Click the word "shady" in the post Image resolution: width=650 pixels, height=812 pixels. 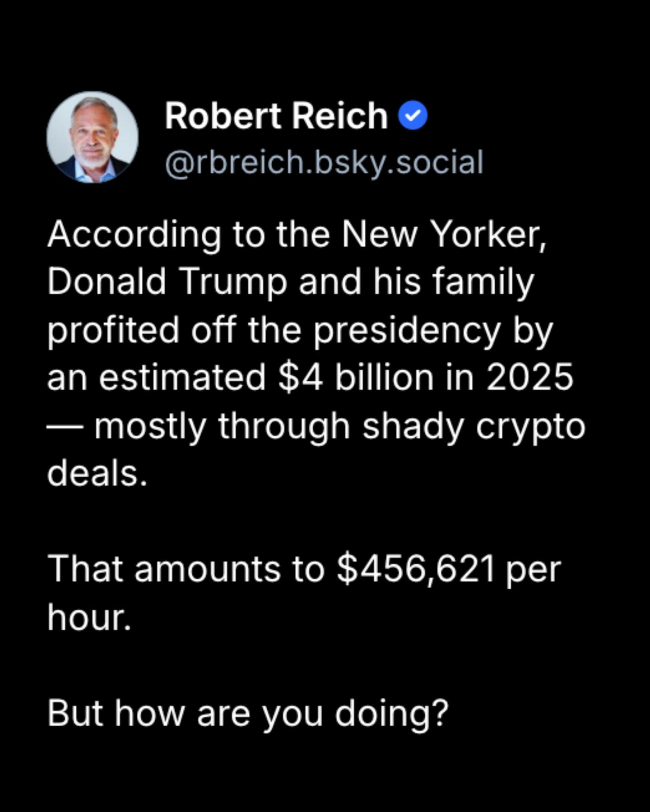pyautogui.click(x=413, y=426)
